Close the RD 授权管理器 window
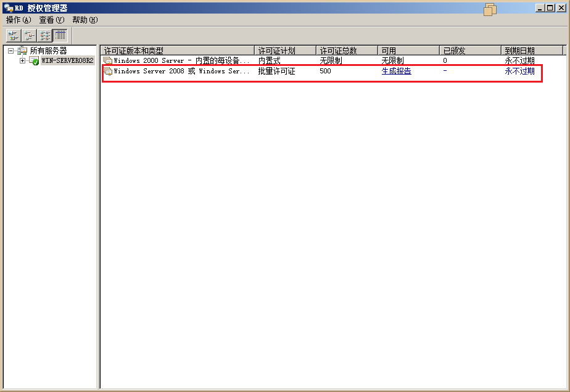Screen dimensions: 570x392 pos(561,8)
